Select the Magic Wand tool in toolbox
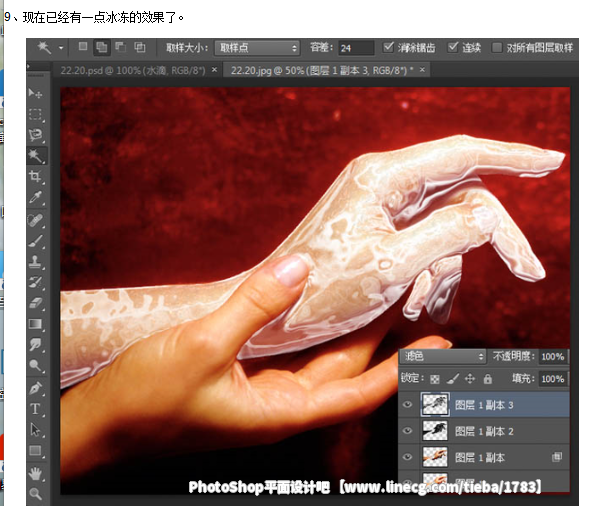 [36, 156]
